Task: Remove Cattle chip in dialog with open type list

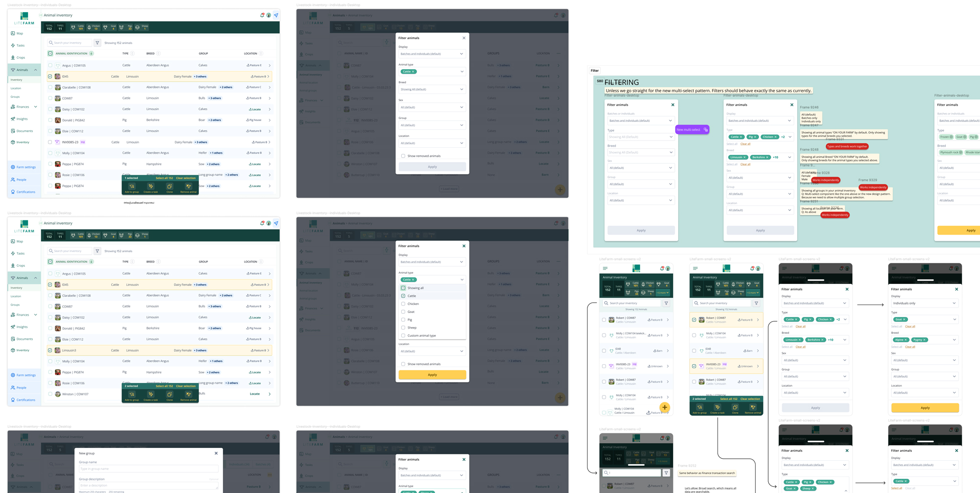Action: [x=413, y=280]
